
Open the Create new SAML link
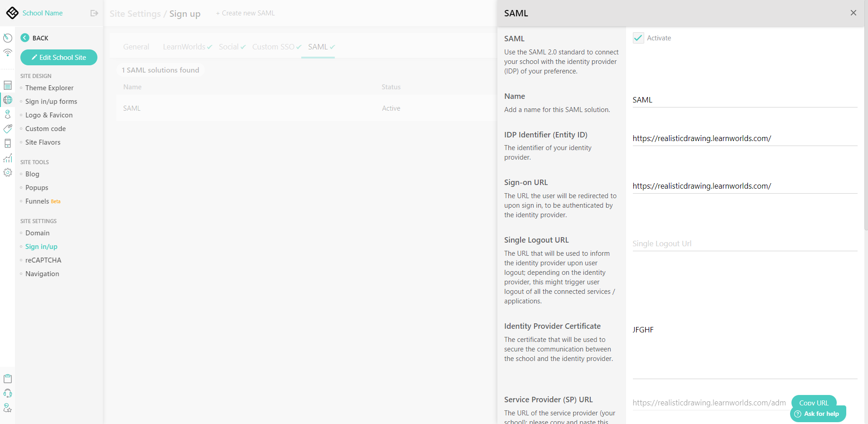point(245,13)
